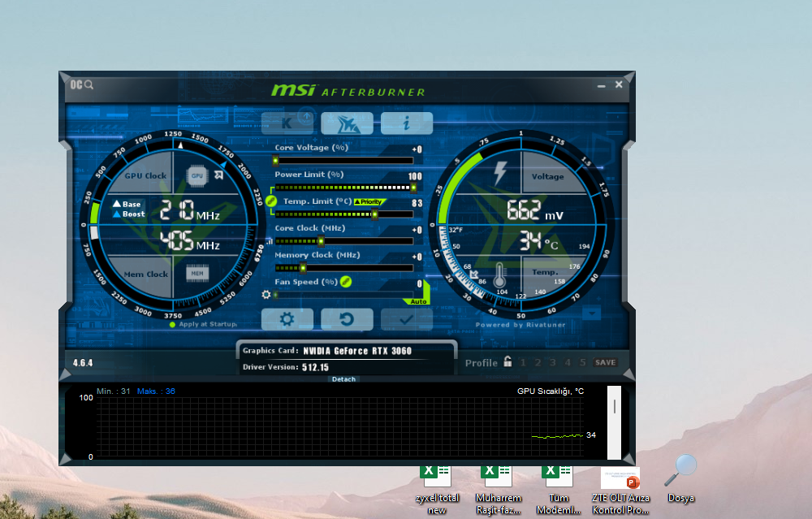Click the Maks. : 36 graph label

[x=156, y=391]
